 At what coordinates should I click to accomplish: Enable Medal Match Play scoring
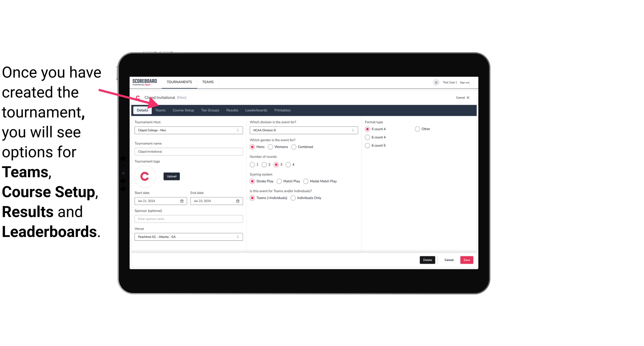click(306, 181)
